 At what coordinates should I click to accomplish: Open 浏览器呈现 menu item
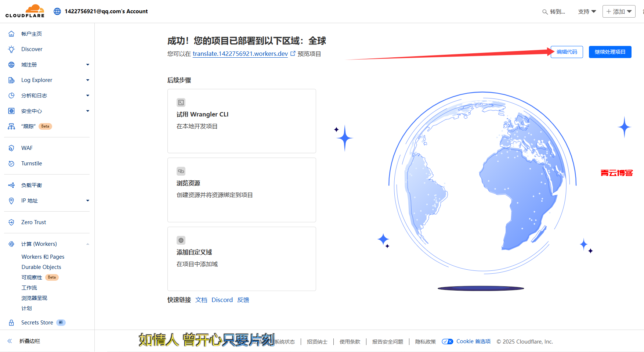[x=35, y=298]
